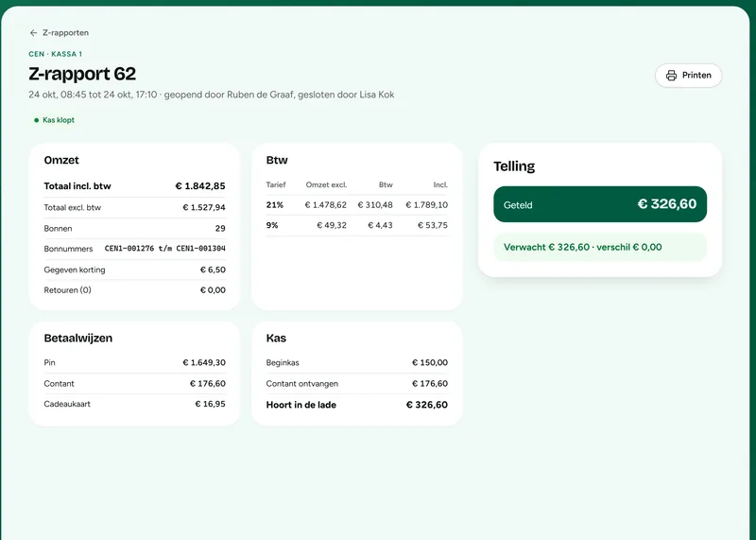Click the Omzet card heading
Screen dimensions: 756x540
pos(61,160)
